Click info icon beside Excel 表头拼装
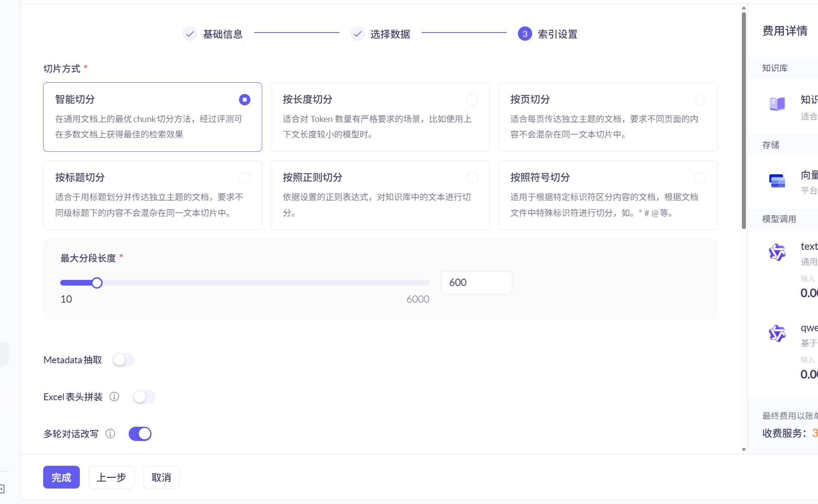 pyautogui.click(x=114, y=397)
